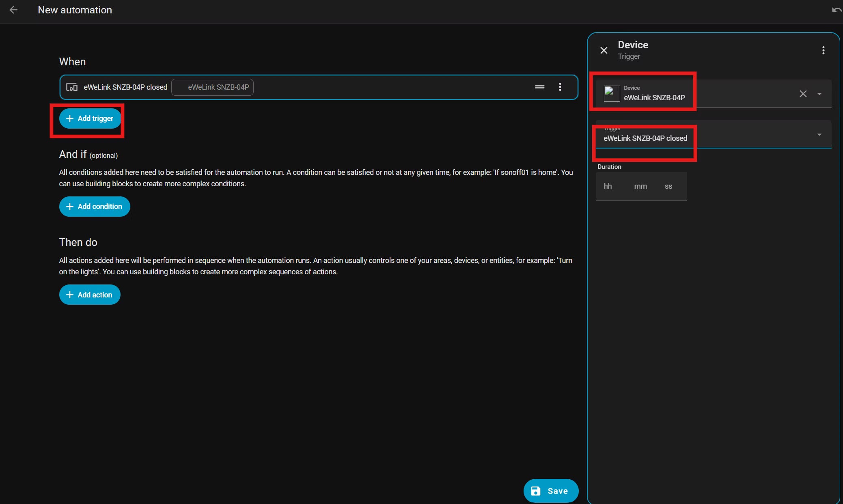Click the device icon in the trigger row

(72, 87)
